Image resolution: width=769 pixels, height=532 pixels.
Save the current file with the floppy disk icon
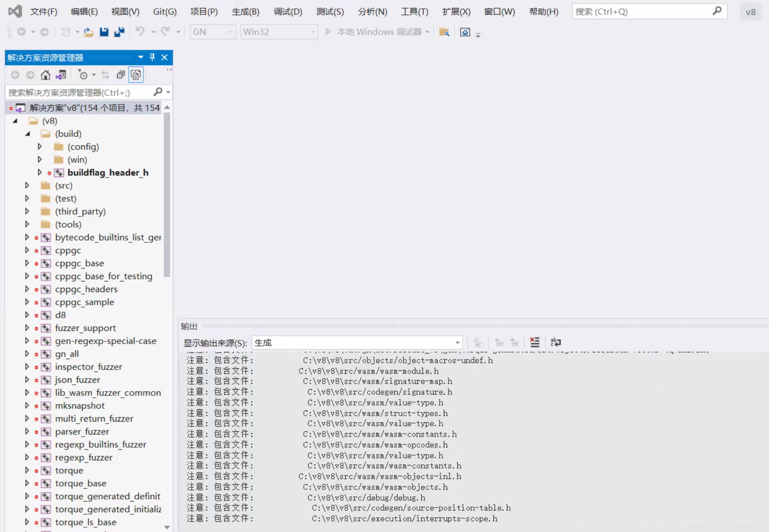click(x=104, y=32)
